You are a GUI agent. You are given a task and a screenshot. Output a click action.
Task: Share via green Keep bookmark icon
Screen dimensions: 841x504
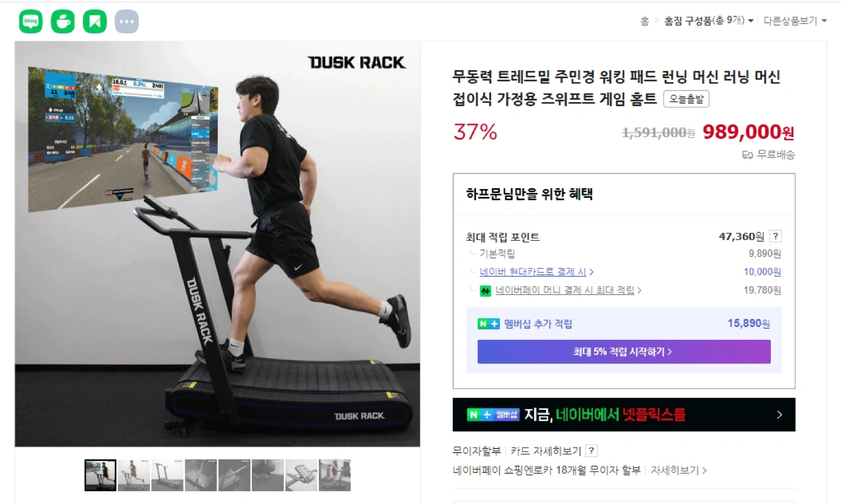tap(95, 22)
